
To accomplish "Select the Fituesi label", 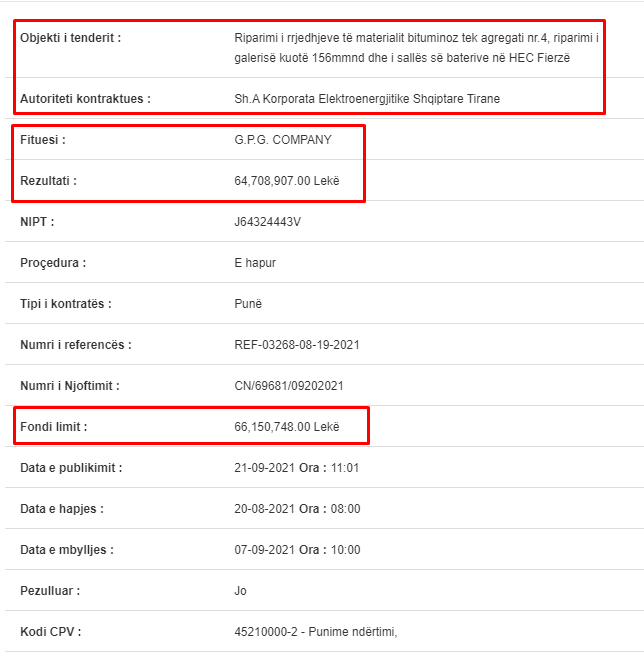I will click(x=43, y=140).
